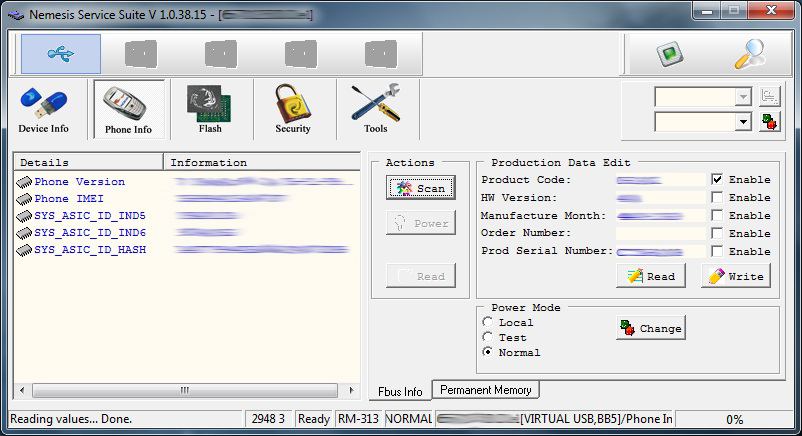This screenshot has height=436, width=802.
Task: Click the green chip icon
Action: click(670, 54)
